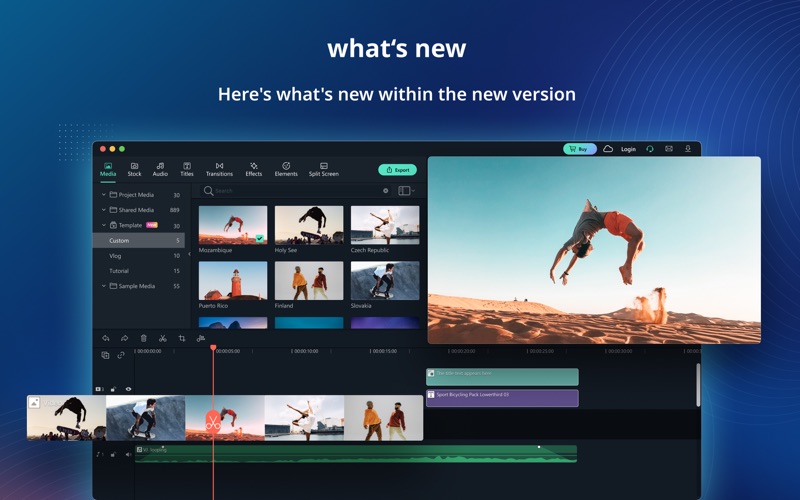Collapse the Shared Media tree item
The width and height of the screenshot is (800, 500).
tap(104, 210)
